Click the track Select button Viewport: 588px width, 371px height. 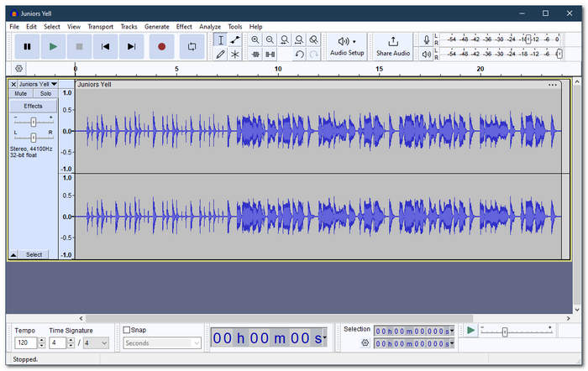pos(34,255)
